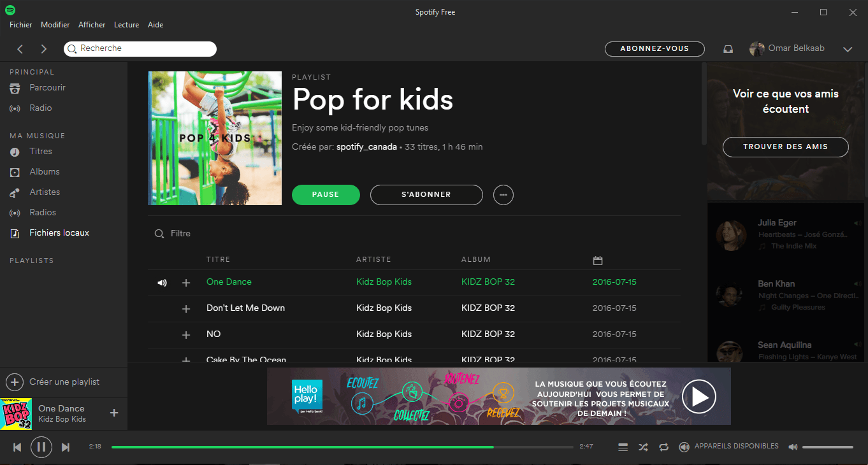Skip to the next track

coord(66,447)
